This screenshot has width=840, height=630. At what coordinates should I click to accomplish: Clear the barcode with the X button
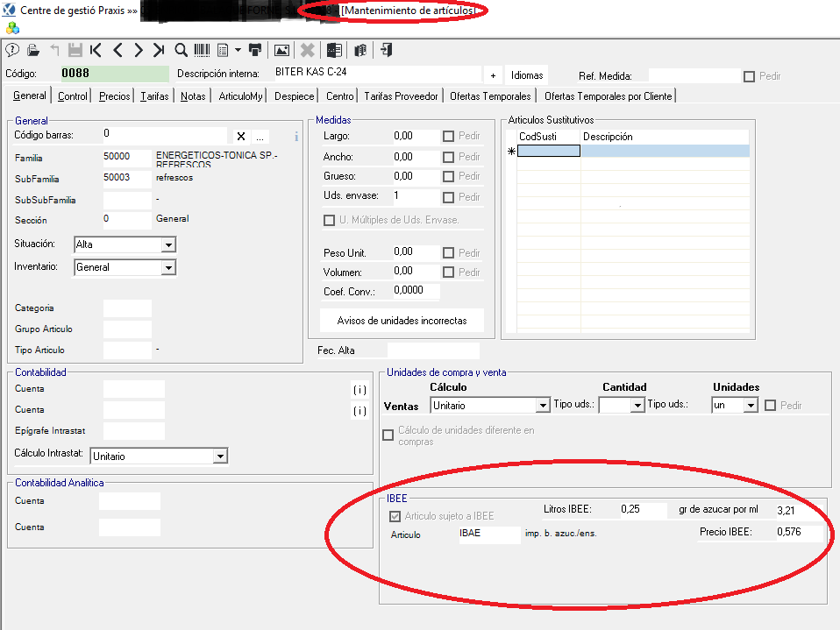click(x=241, y=137)
